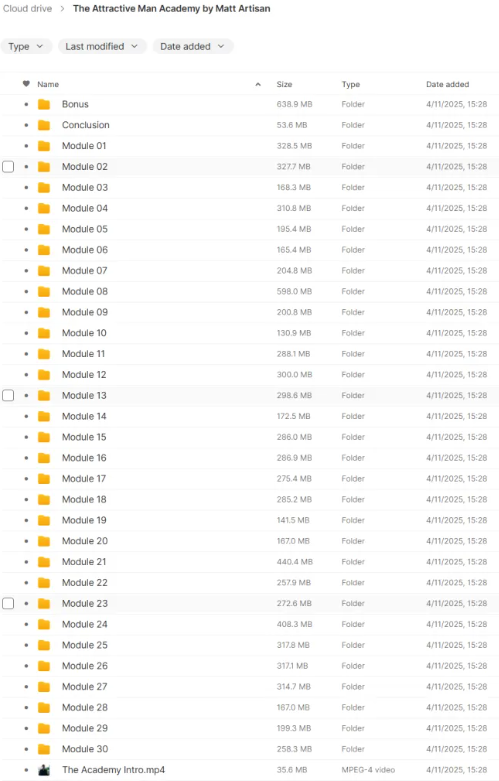Click the Module 30 folder icon
Screen dimensions: 499x781
pos(44,749)
